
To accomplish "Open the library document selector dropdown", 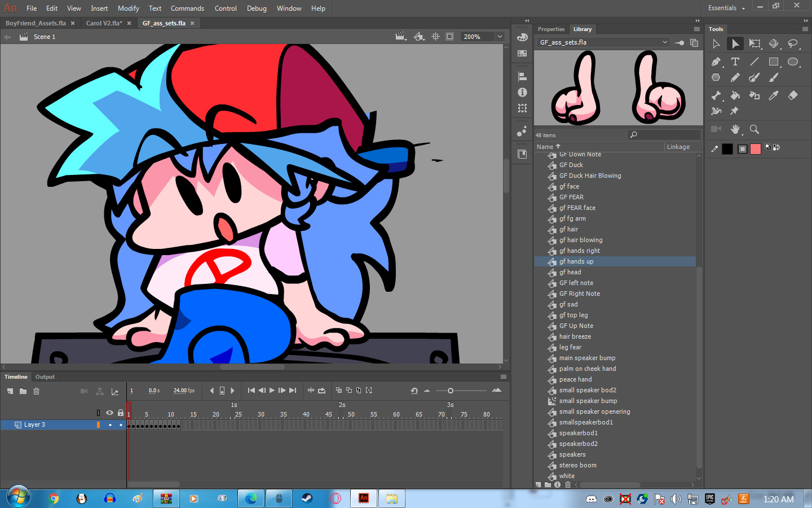I will coord(664,42).
